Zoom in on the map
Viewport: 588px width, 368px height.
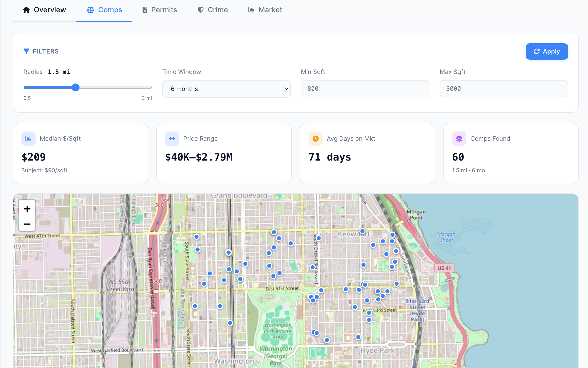27,209
